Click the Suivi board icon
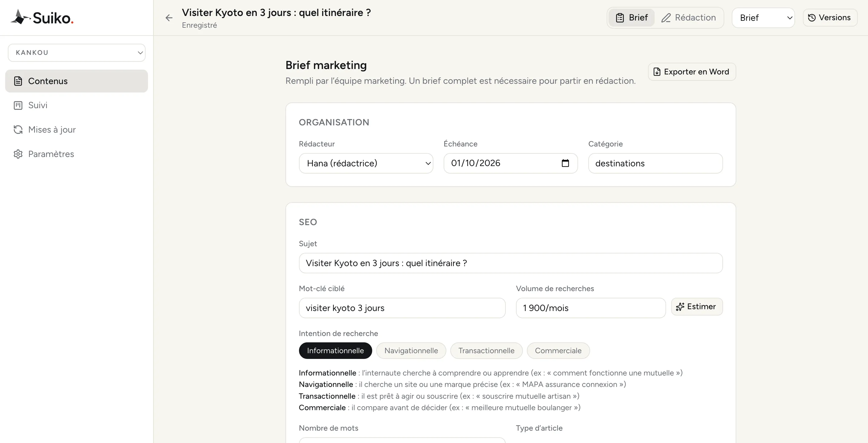 18,105
